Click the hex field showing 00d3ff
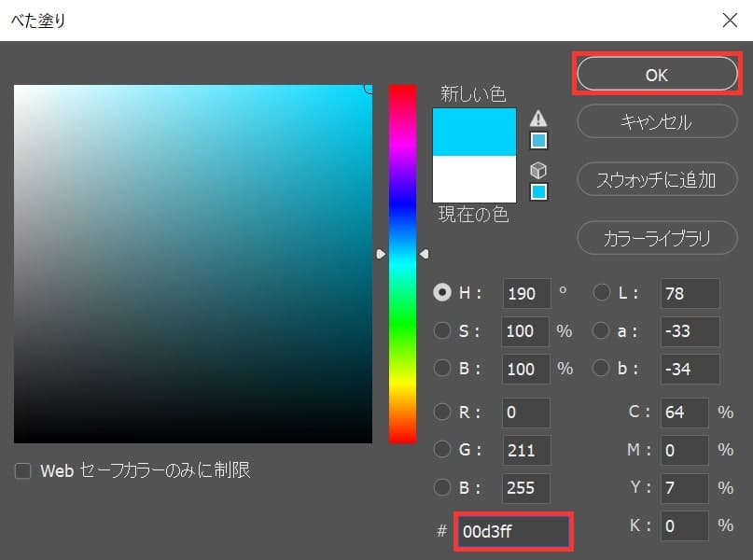The image size is (753, 560). point(513,531)
